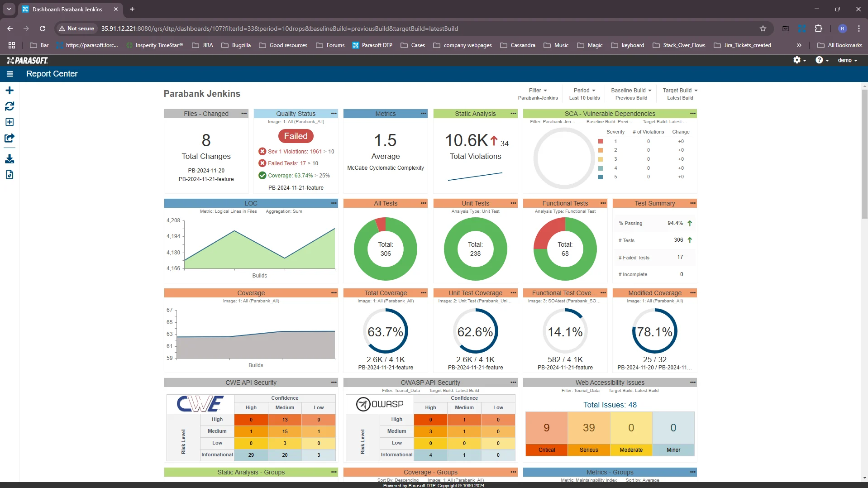The height and width of the screenshot is (488, 868).
Task: Open the All Bookmarks folder
Action: pos(840,45)
